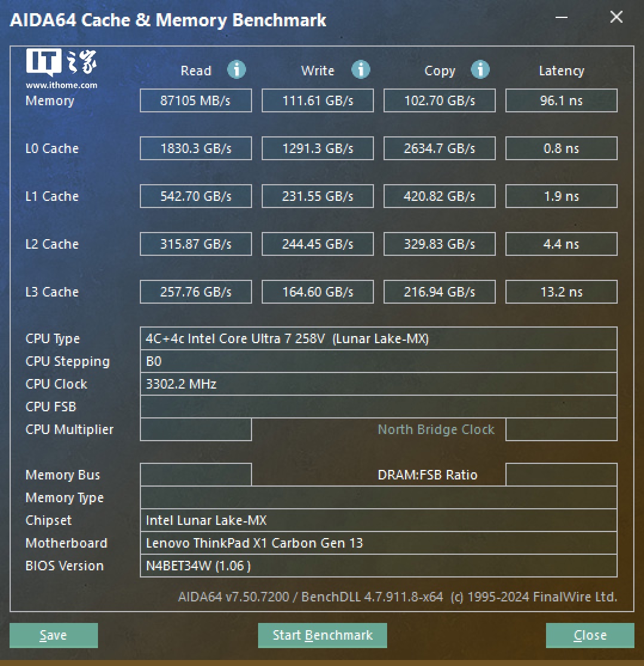The width and height of the screenshot is (644, 666).
Task: Click the Motherboard ThinkPad X1 Carbon field
Action: point(378,543)
